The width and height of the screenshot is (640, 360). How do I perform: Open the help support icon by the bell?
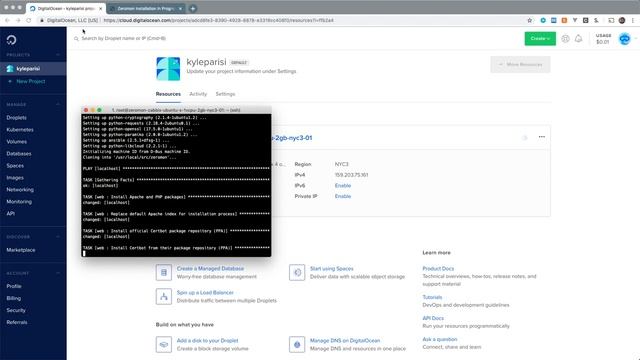tap(565, 39)
